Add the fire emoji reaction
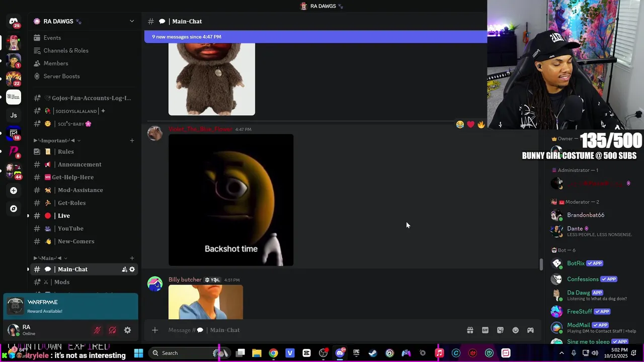 [481, 124]
